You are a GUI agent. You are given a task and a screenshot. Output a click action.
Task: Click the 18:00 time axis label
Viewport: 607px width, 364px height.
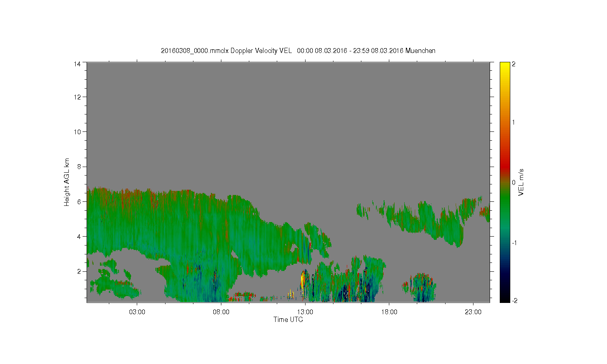pos(389,312)
